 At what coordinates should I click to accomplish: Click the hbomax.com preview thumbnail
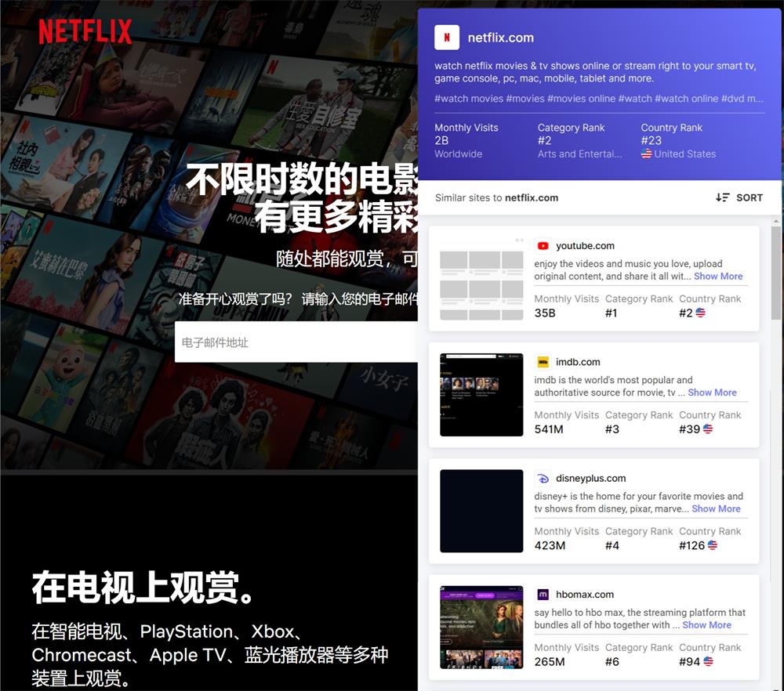tap(481, 627)
